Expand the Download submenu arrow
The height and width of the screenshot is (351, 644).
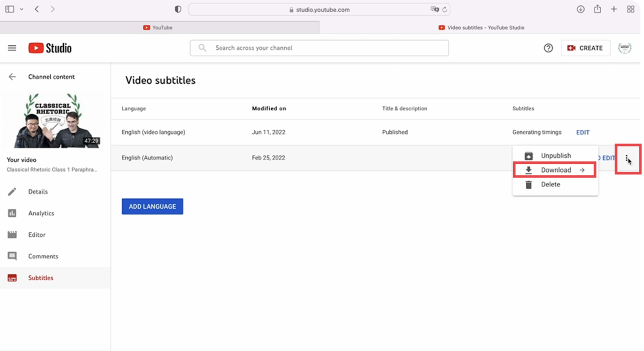[x=582, y=170]
